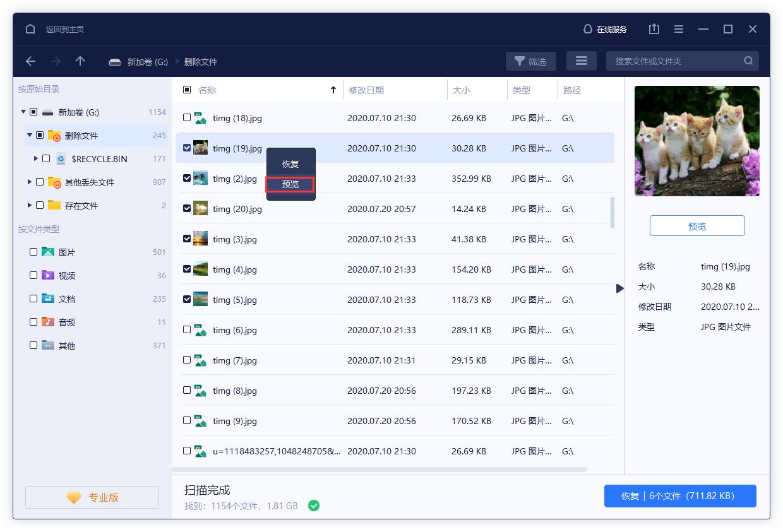This screenshot has height=532, width=783.
Task: Navigate back with the left arrow
Action: point(30,61)
